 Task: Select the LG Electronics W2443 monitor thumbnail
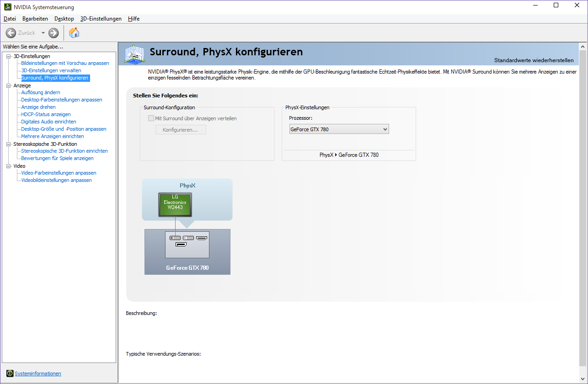coord(175,204)
